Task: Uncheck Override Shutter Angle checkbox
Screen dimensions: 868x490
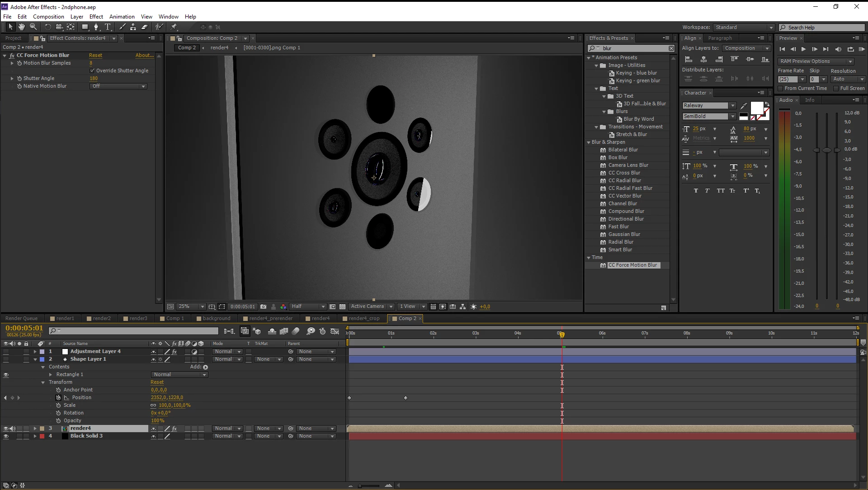Action: [92, 71]
